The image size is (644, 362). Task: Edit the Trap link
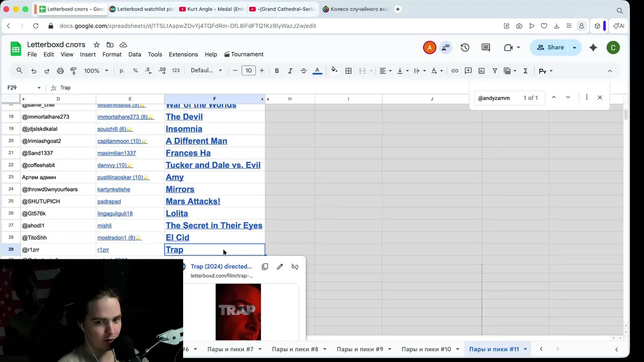[280, 266]
